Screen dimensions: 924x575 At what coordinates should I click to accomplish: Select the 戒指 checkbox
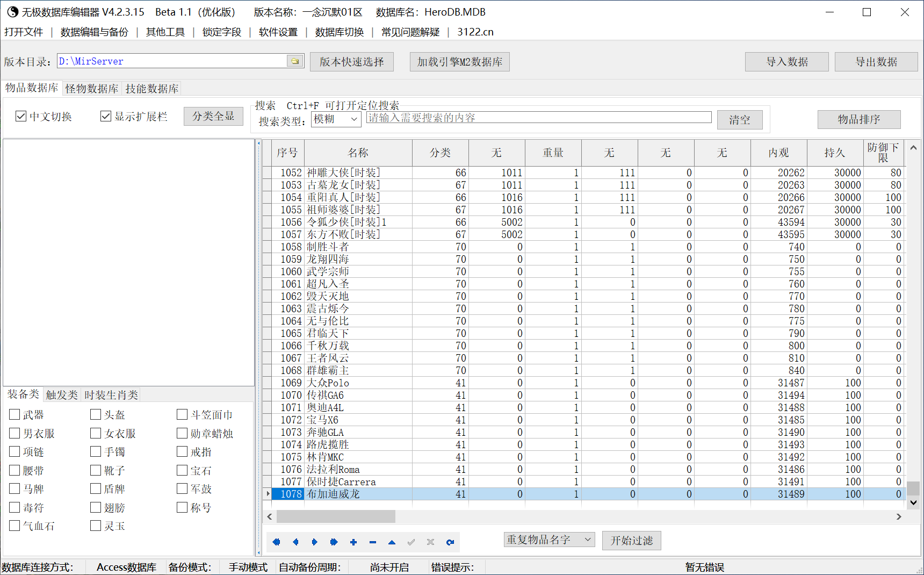(x=182, y=451)
